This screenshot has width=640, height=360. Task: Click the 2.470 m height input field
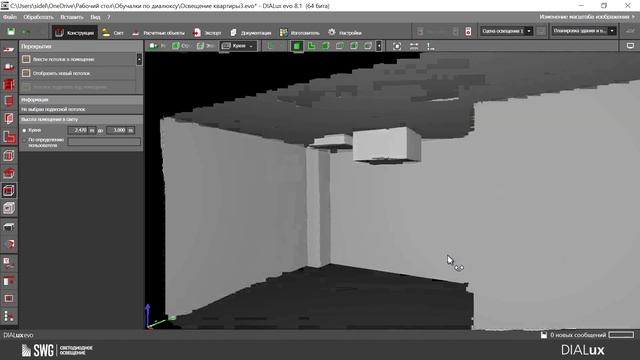pyautogui.click(x=81, y=130)
